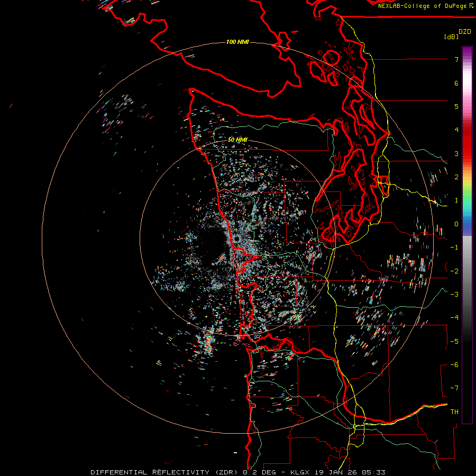This screenshot has width=476, height=476.
Task: Click the -1 value on color scale
Action: pos(454,248)
